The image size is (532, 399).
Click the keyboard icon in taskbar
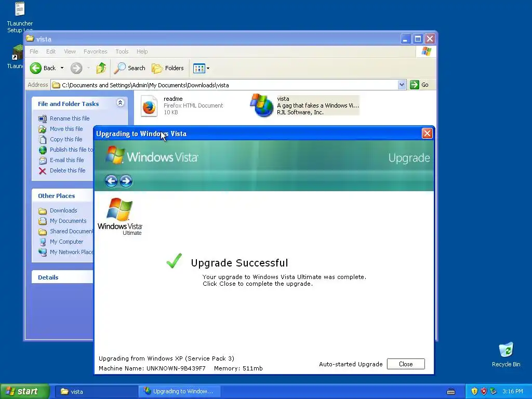[x=451, y=392]
